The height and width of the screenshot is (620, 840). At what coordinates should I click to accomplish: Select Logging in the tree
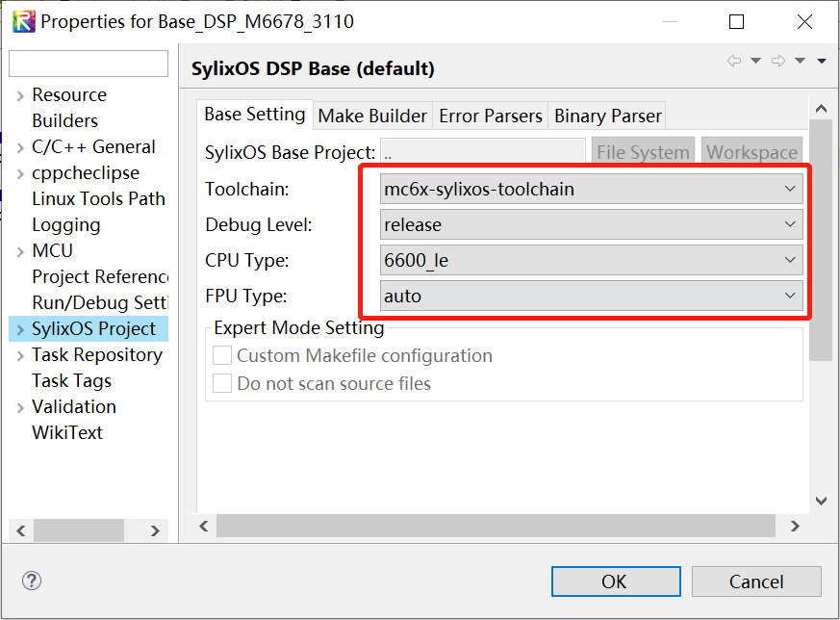pyautogui.click(x=65, y=225)
